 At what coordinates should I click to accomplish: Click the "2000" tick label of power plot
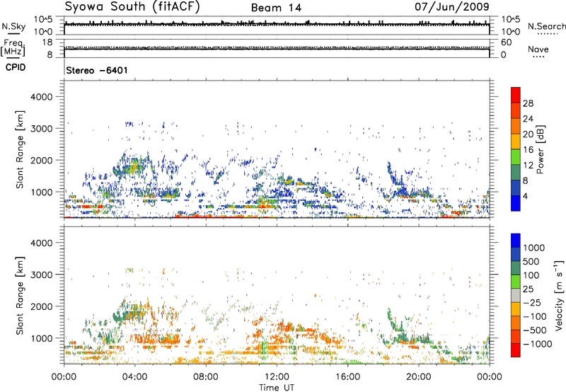click(x=42, y=160)
